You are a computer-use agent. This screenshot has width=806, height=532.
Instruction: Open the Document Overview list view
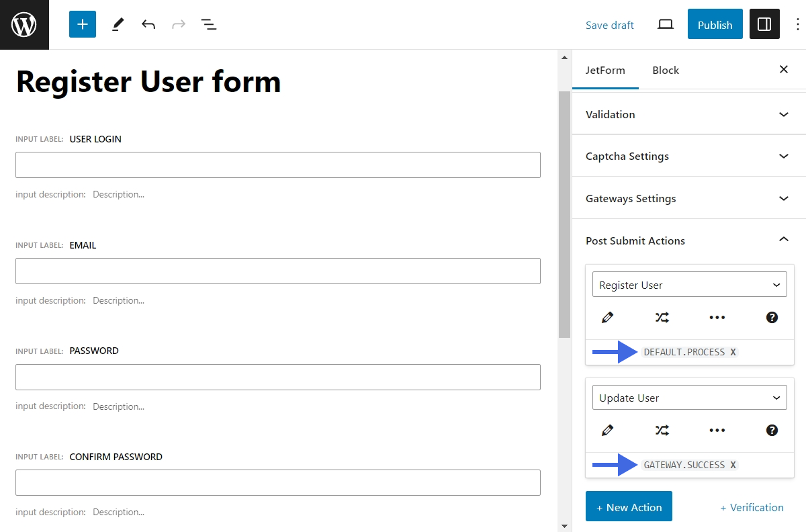tap(209, 24)
